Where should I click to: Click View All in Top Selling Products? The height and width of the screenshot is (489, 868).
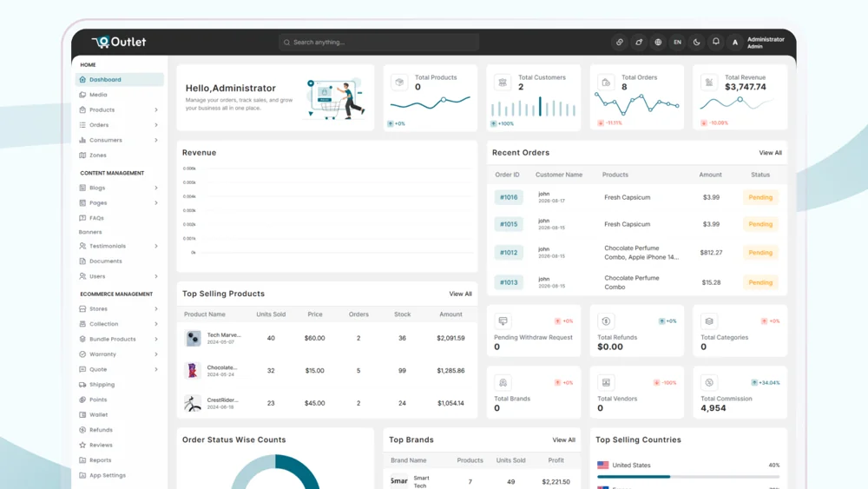(460, 294)
